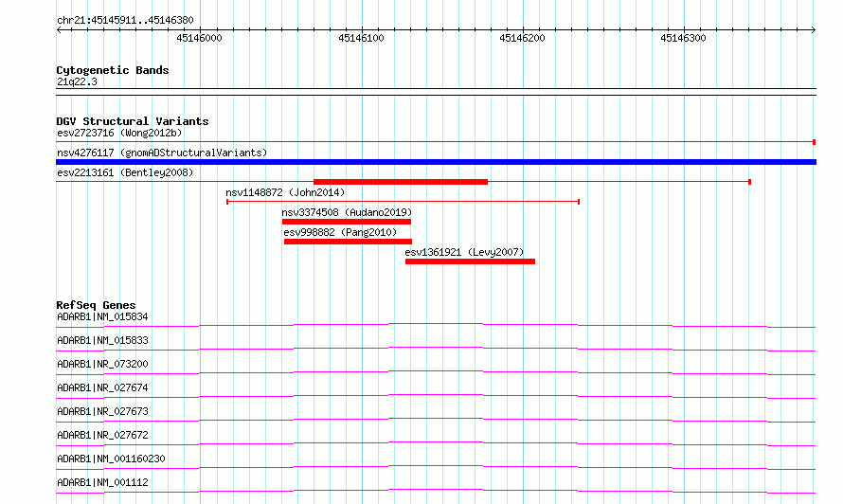Click the 21q22.3 band label

[77, 81]
